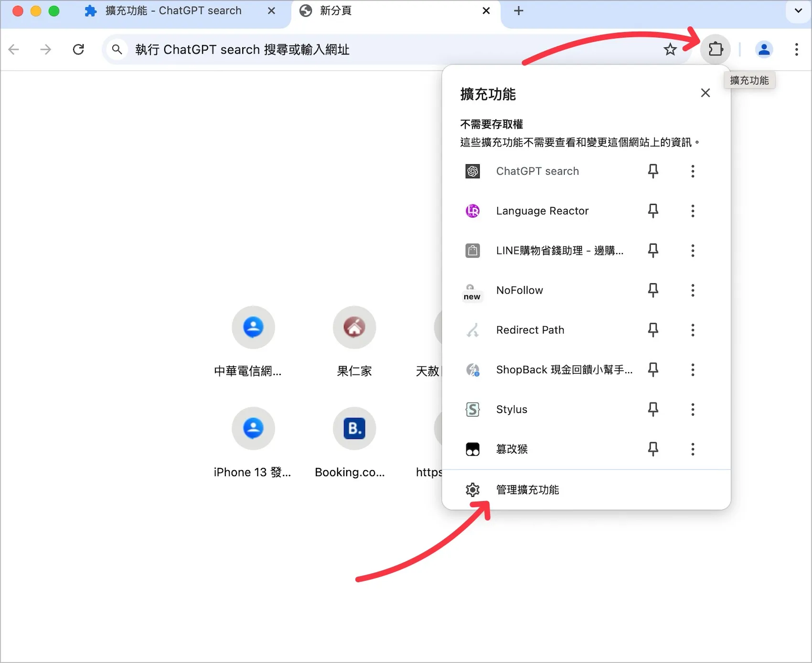
Task: Click the ChatGPT search extension icon
Action: [473, 171]
